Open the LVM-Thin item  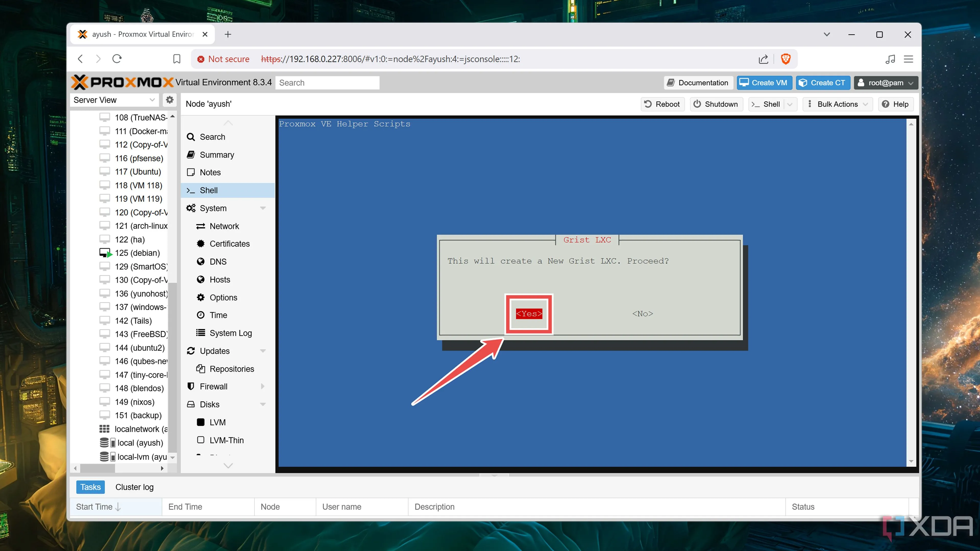[227, 440]
